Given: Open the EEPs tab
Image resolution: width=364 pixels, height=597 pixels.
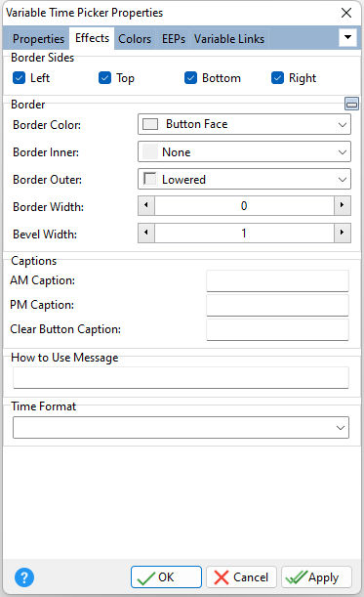Looking at the screenshot, I should pos(174,39).
